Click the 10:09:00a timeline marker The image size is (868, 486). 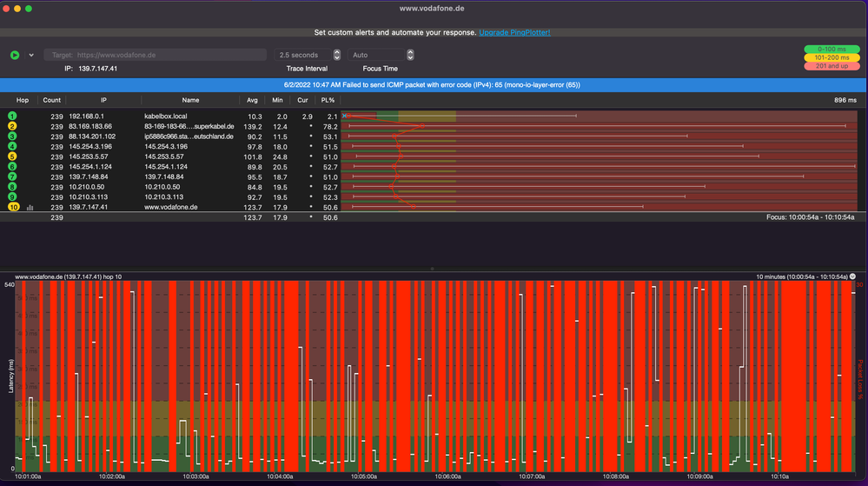(x=699, y=476)
